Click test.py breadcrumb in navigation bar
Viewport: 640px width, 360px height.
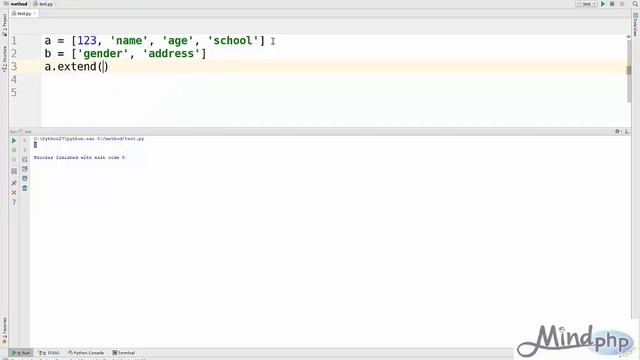point(43,4)
